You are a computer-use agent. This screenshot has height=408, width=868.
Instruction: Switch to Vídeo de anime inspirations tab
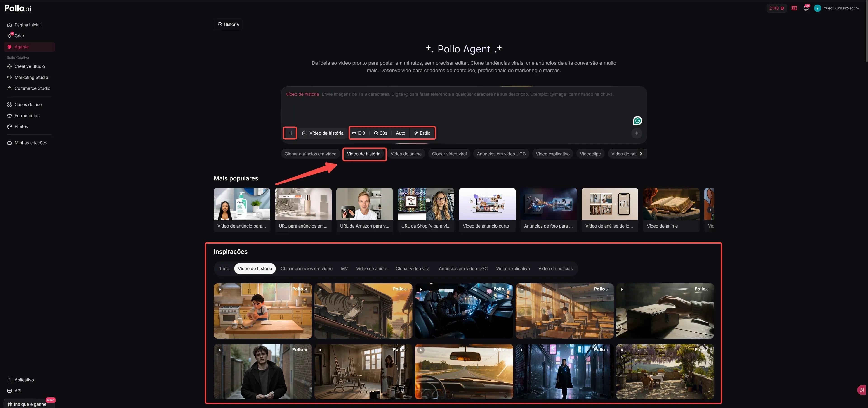(x=371, y=269)
